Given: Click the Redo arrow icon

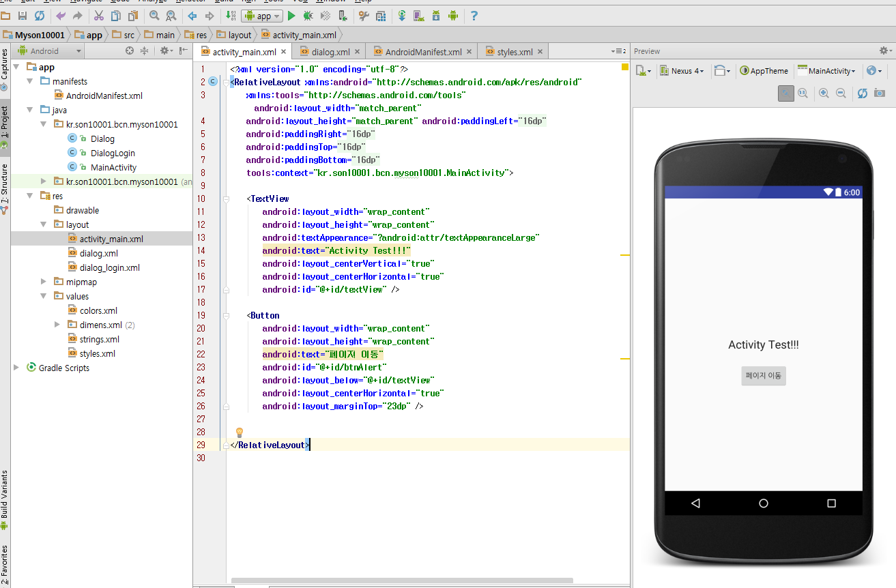Looking at the screenshot, I should tap(77, 16).
